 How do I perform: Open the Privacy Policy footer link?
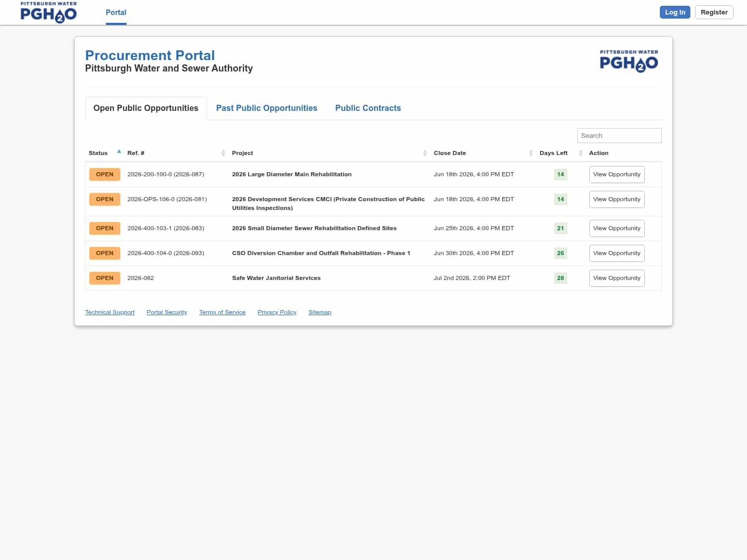click(x=277, y=312)
